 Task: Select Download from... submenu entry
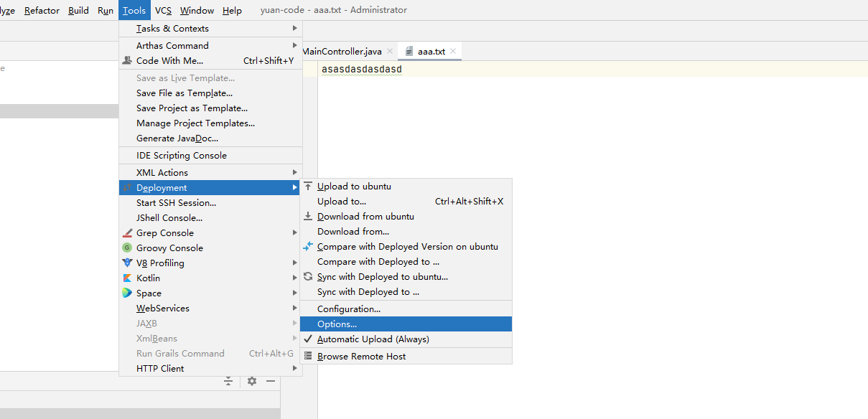406,232
